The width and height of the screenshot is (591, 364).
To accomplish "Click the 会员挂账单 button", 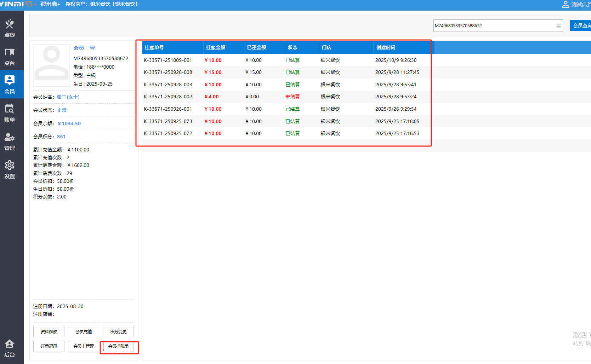I will [x=118, y=346].
